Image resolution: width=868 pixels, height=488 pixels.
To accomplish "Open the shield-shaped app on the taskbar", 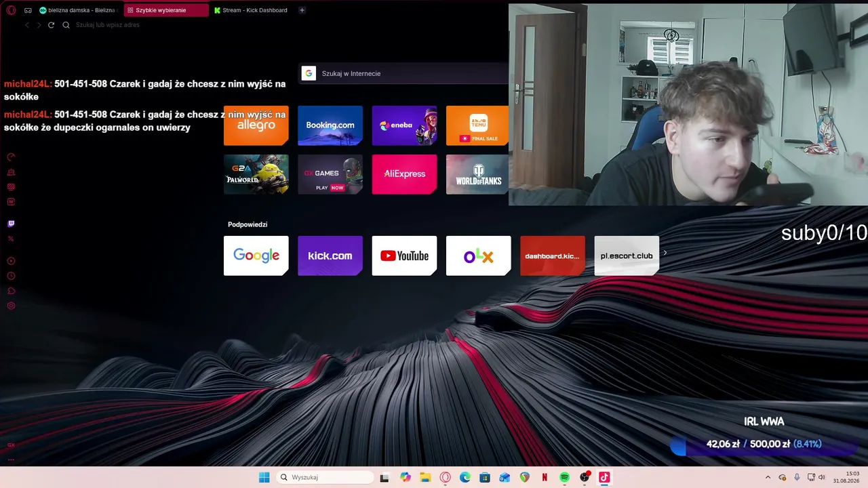I will (x=525, y=477).
